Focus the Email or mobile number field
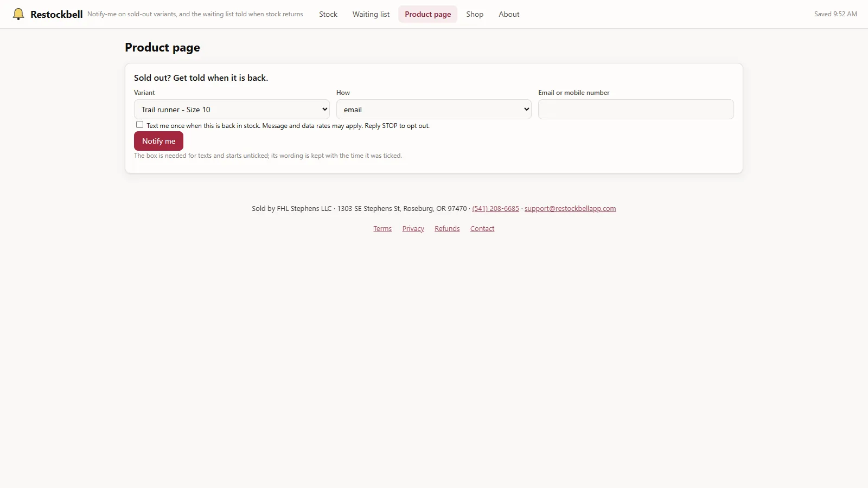The image size is (868, 488). point(636,109)
